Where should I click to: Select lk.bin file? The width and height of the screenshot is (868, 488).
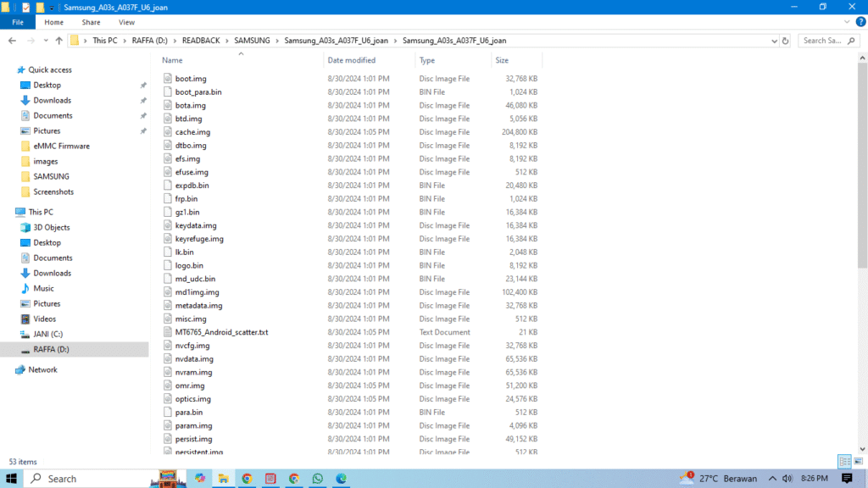coord(184,252)
